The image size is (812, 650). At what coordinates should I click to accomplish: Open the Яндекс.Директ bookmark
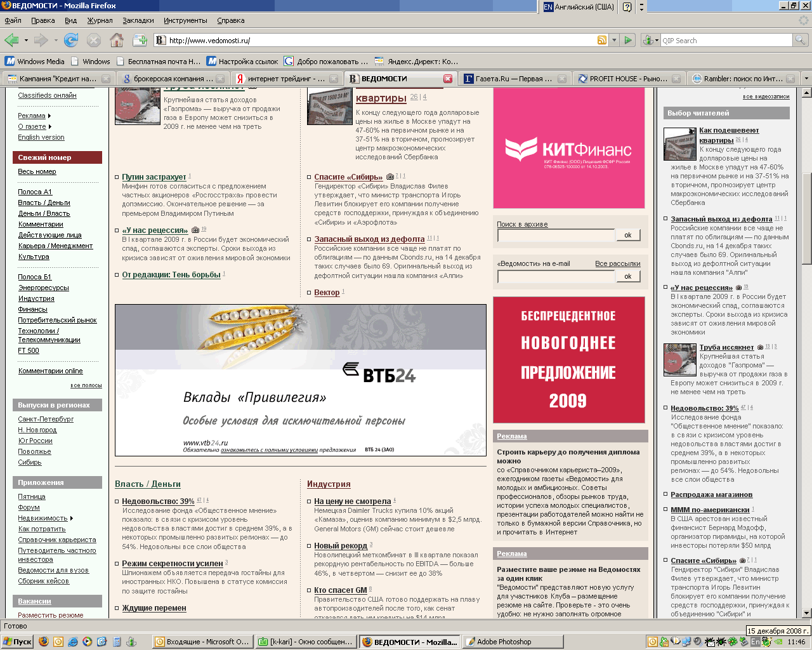coord(416,62)
